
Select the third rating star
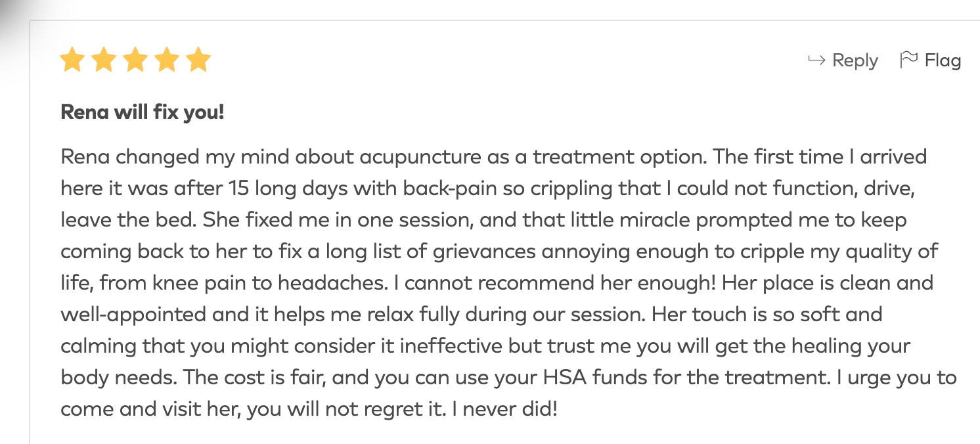coord(135,60)
